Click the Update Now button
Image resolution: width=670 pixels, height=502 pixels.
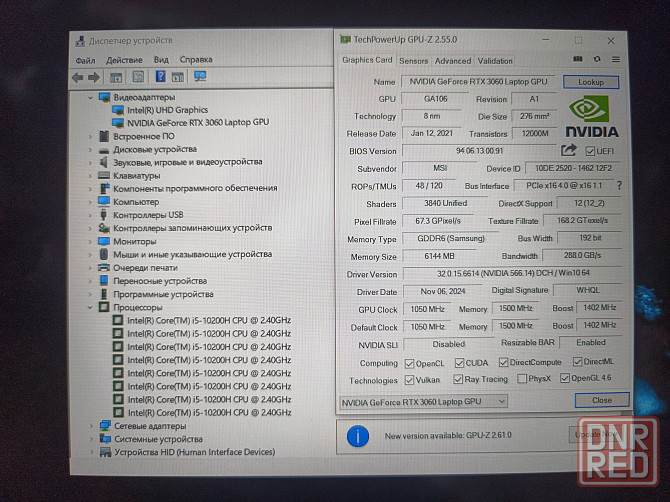point(596,434)
